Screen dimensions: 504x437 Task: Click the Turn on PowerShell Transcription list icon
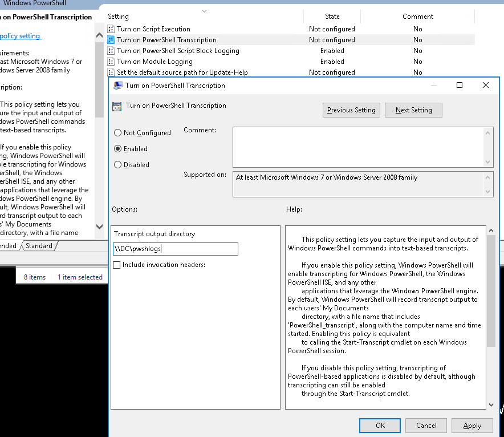coord(111,40)
